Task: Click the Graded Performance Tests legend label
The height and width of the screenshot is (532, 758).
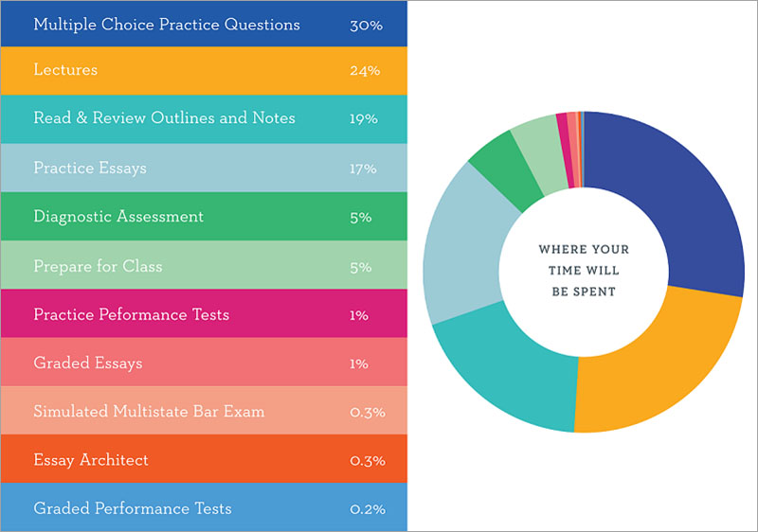Action: click(133, 508)
